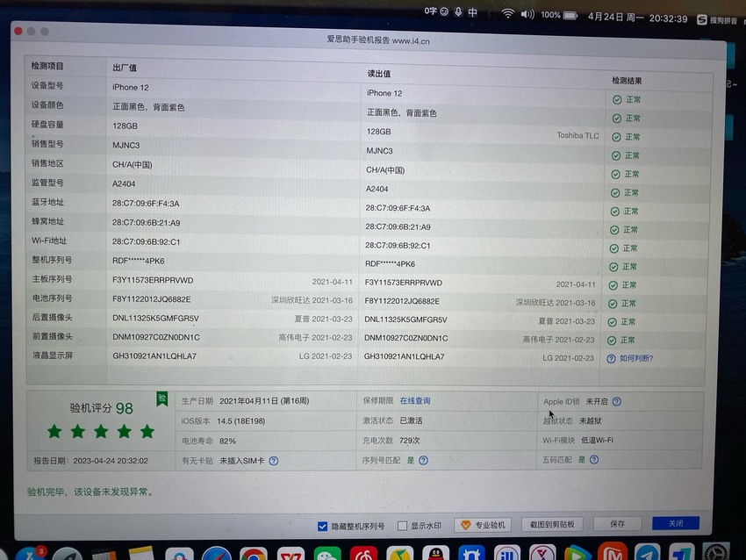Toggle the 隐藏整机序列号 checkbox
The image size is (746, 560).
(322, 527)
